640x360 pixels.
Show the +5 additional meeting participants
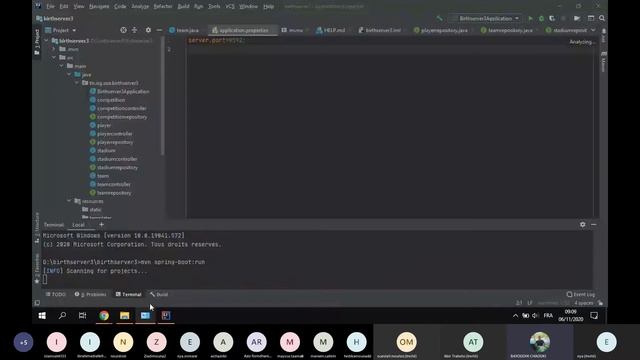23,342
